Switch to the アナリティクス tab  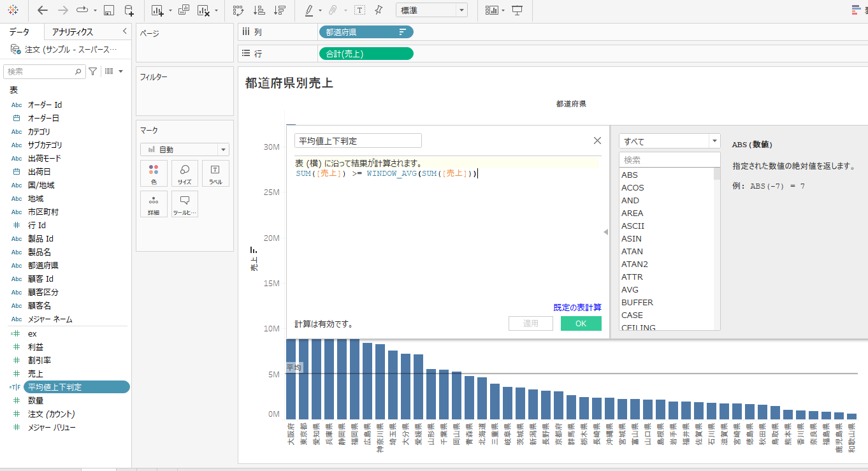[73, 32]
